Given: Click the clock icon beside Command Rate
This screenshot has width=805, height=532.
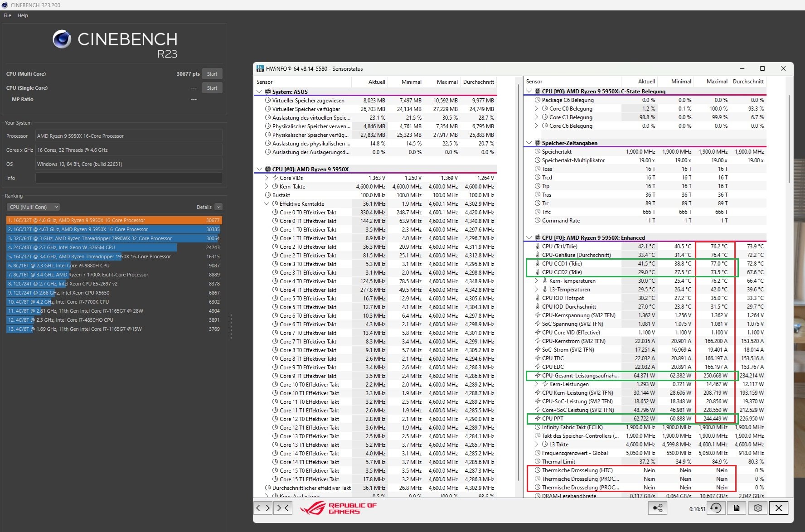Looking at the screenshot, I should 538,220.
